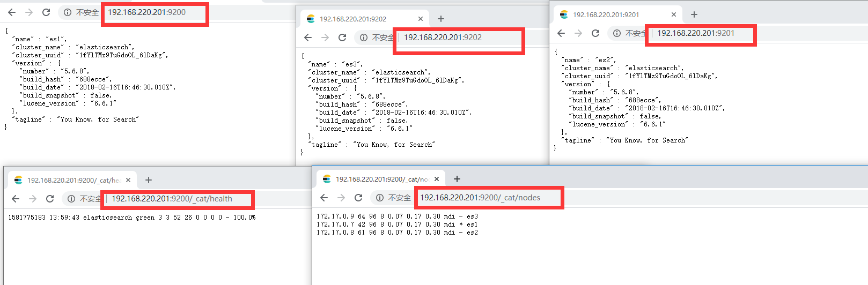
Task: Go forward in the _cat/nodes window
Action: (x=341, y=198)
